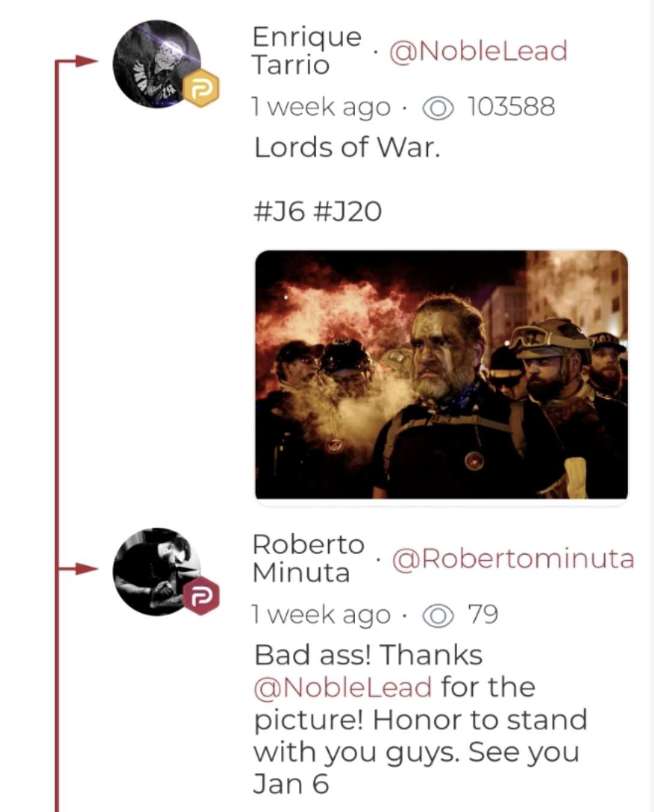Click the red Parler badge on avatar
This screenshot has height=812, width=654.
(x=201, y=596)
